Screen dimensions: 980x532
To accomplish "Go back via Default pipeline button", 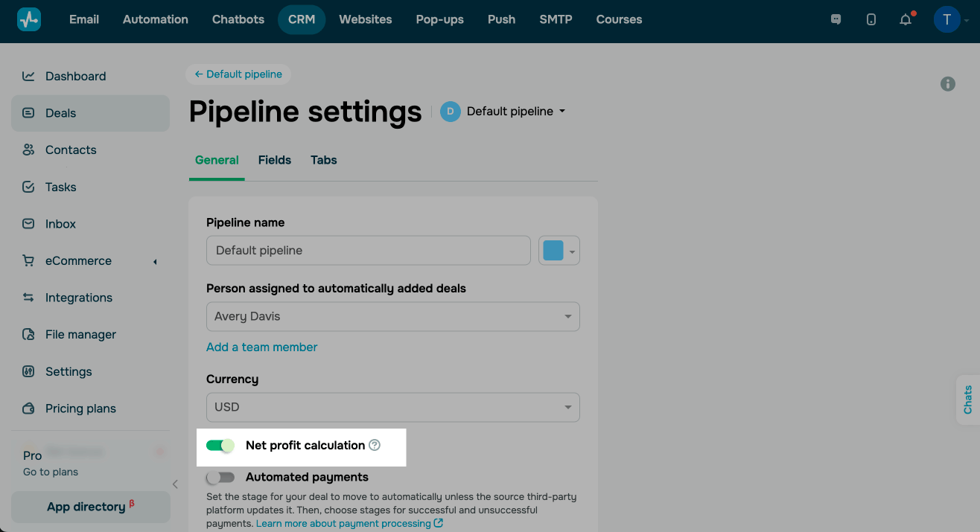I will [x=238, y=74].
